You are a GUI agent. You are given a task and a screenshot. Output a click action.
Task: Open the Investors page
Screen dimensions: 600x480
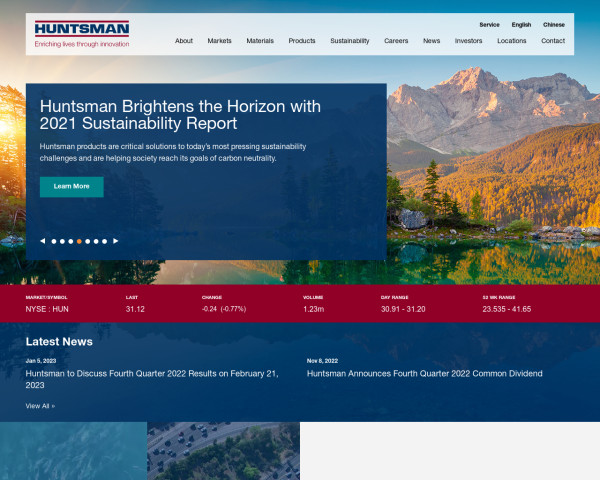click(468, 41)
